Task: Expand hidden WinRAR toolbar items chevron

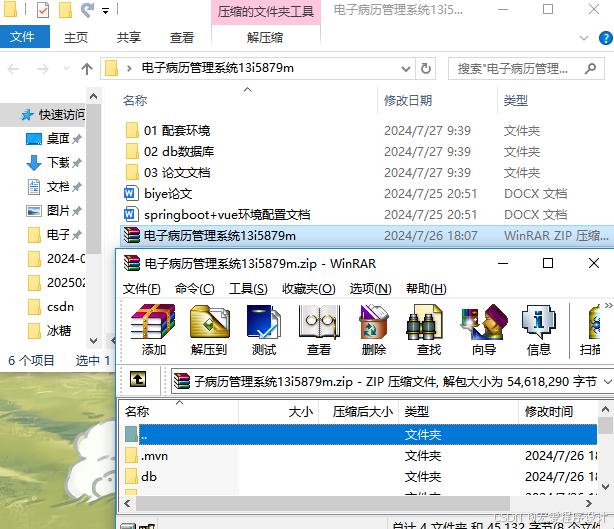Action: [x=609, y=305]
